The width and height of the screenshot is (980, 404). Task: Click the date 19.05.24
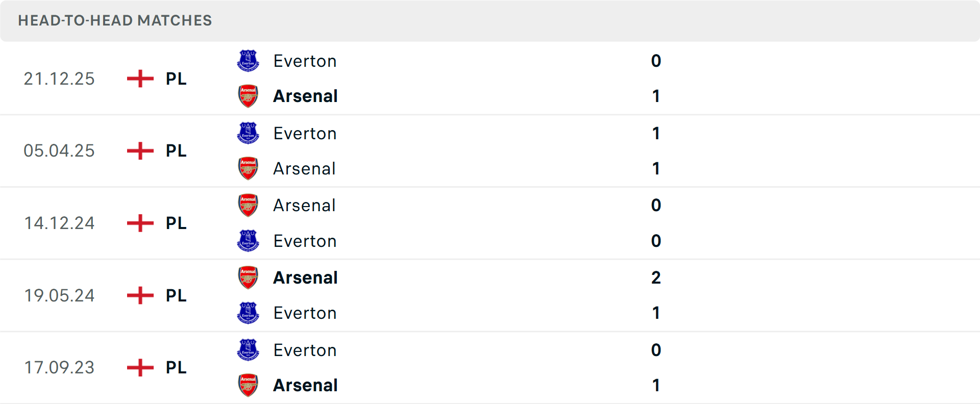point(59,296)
